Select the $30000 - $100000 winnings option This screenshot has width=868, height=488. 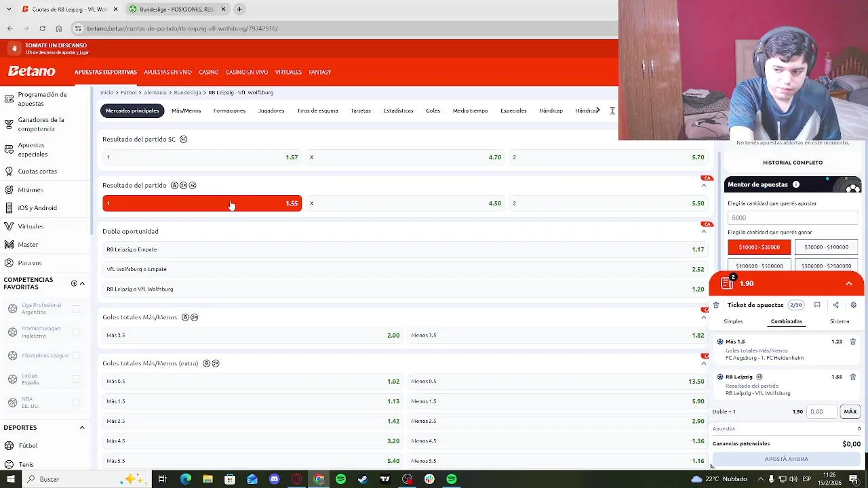coord(826,247)
